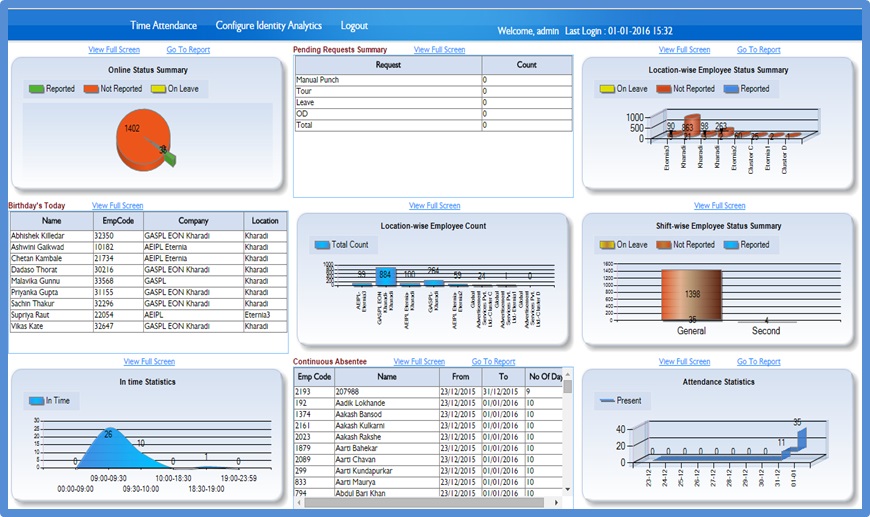Screen dimensions: 870x517
Task: Click the Logout menu item
Action: pos(354,26)
